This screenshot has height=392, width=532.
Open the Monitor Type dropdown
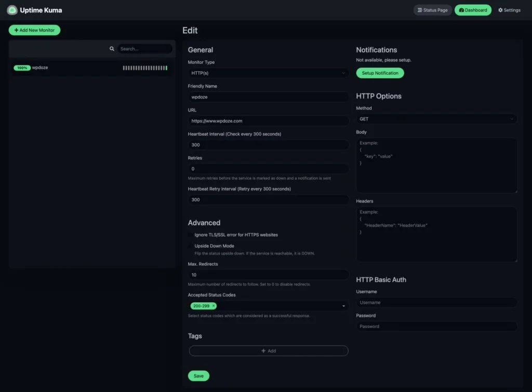[268, 73]
